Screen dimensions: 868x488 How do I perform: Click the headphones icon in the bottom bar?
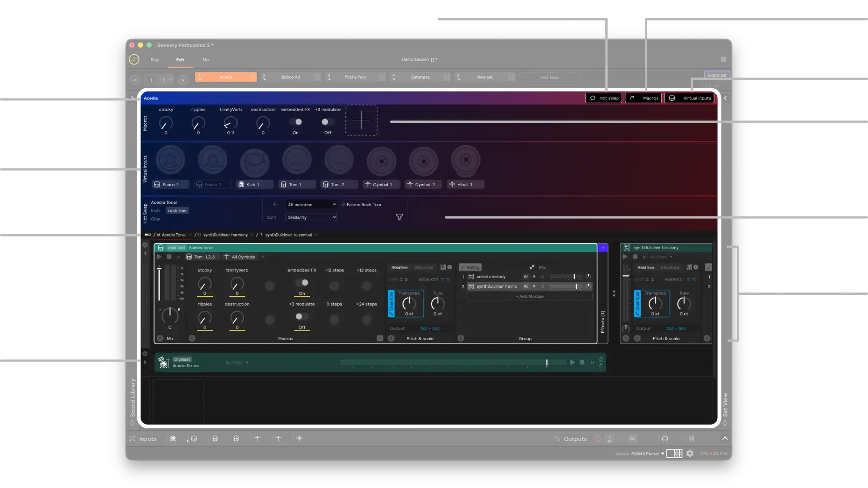(665, 439)
